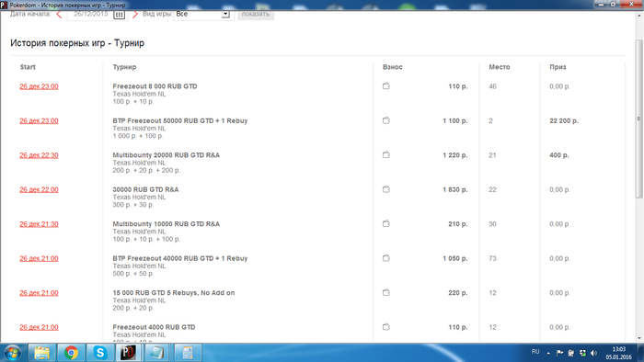This screenshot has width=644, height=362.
Task: Open 26 дек 21:00 link for Freezeout 4000
Action: tap(39, 328)
